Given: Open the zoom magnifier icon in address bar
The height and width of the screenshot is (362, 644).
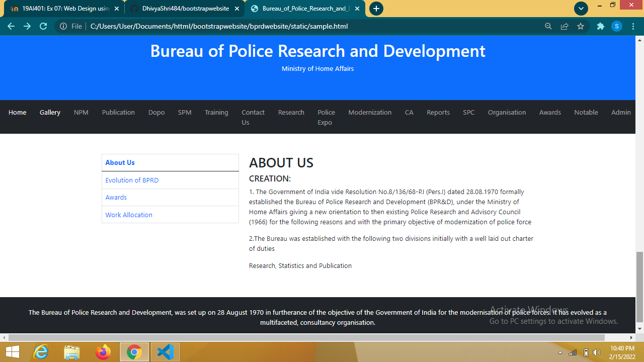Looking at the screenshot, I should pyautogui.click(x=548, y=26).
